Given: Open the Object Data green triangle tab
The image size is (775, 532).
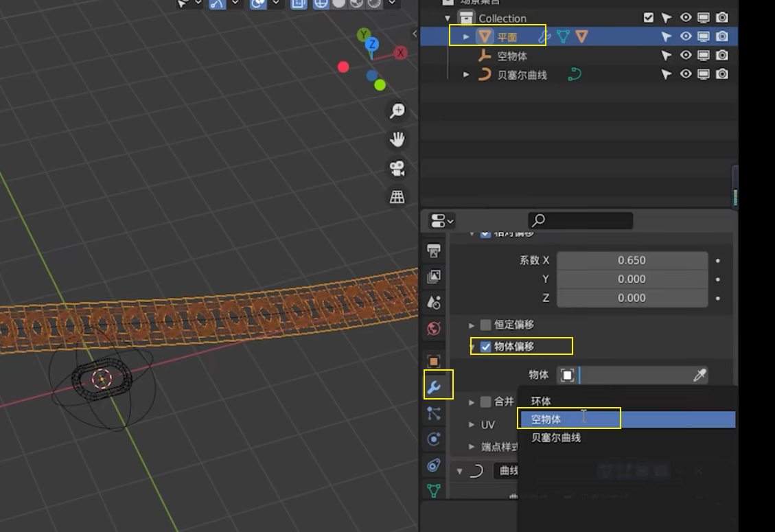Looking at the screenshot, I should click(434, 491).
